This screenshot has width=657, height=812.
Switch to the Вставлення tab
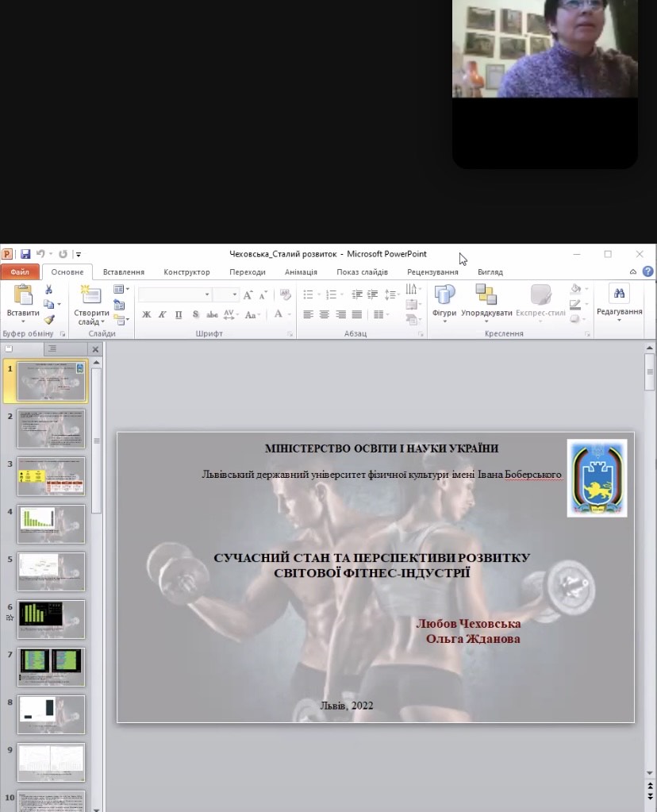tap(123, 271)
